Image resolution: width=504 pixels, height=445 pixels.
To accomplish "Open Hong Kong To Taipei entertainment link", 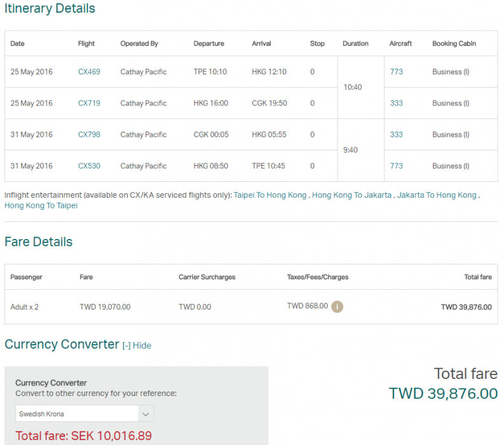I will pyautogui.click(x=41, y=206).
